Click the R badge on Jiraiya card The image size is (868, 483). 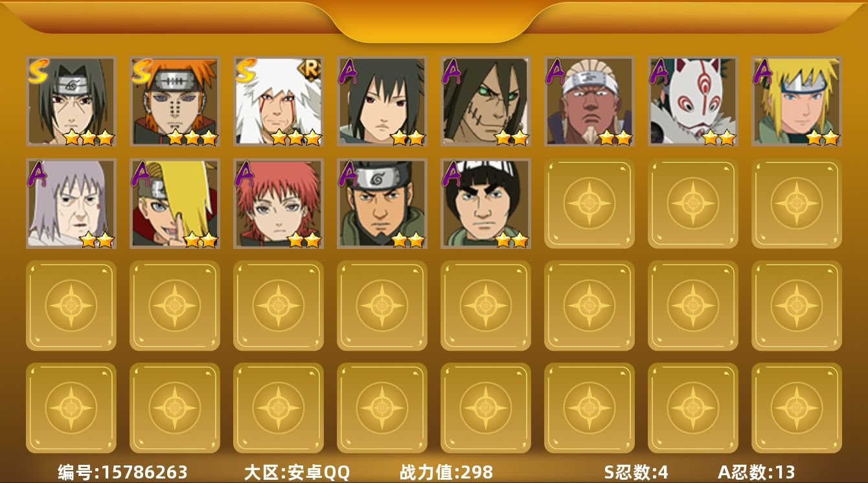point(310,67)
